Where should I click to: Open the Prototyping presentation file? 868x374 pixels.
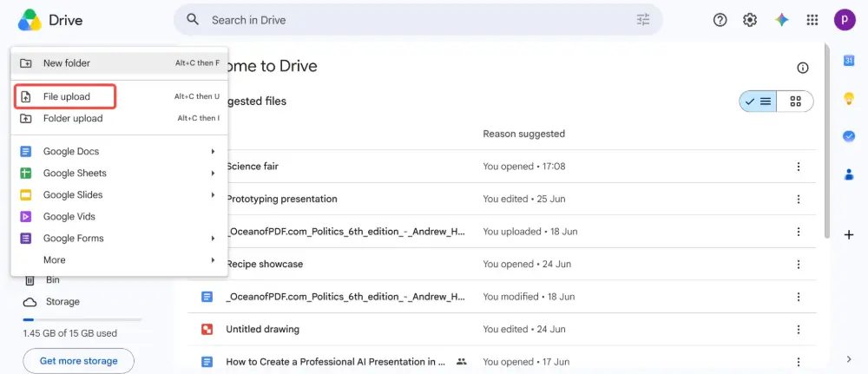point(281,200)
